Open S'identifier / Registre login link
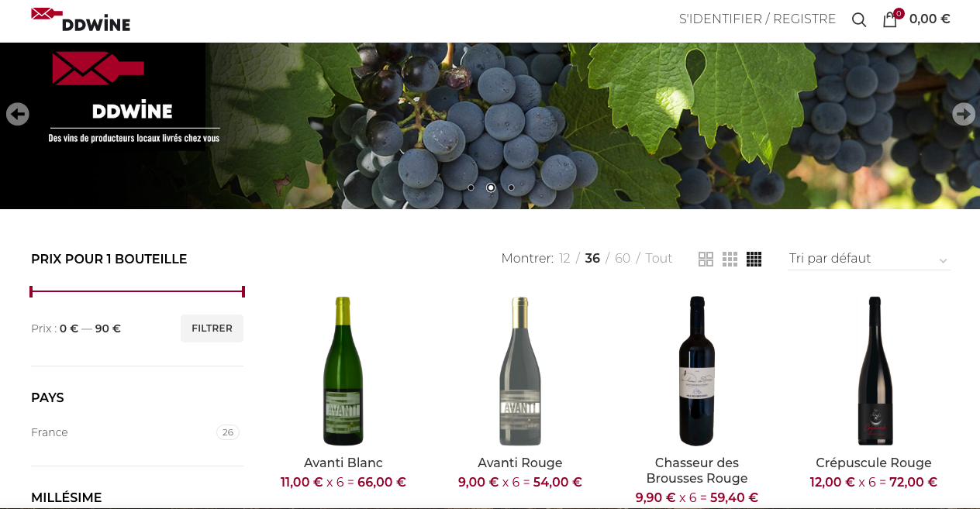 (757, 19)
